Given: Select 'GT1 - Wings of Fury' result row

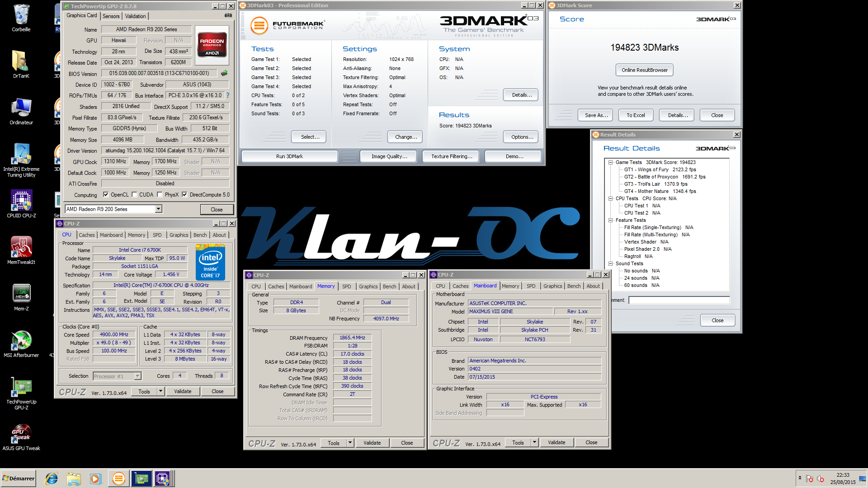Looking at the screenshot, I should [x=660, y=169].
